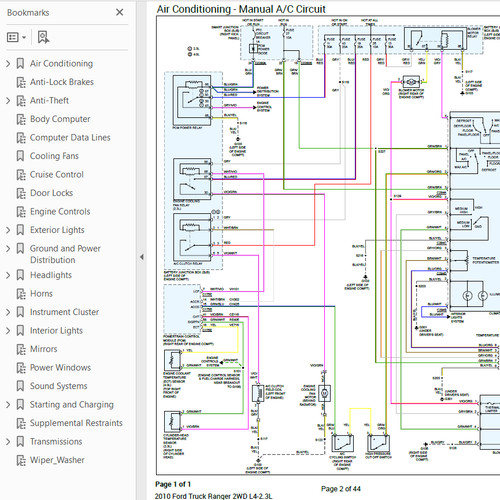Expand the Transmissions bookmark
500x500 pixels.
tap(8, 442)
